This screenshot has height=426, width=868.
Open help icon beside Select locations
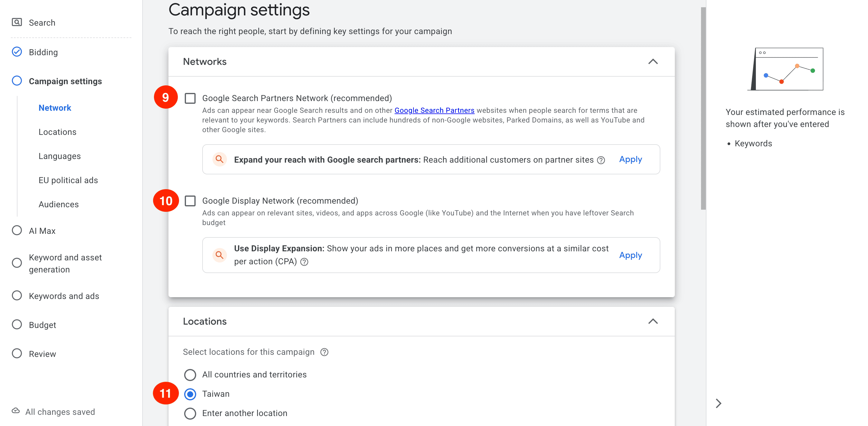coord(324,352)
